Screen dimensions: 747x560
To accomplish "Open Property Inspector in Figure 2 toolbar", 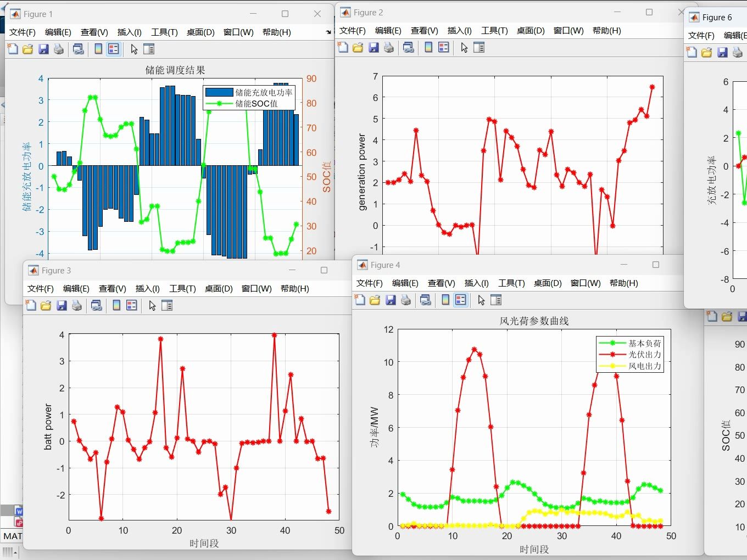I will 479,47.
